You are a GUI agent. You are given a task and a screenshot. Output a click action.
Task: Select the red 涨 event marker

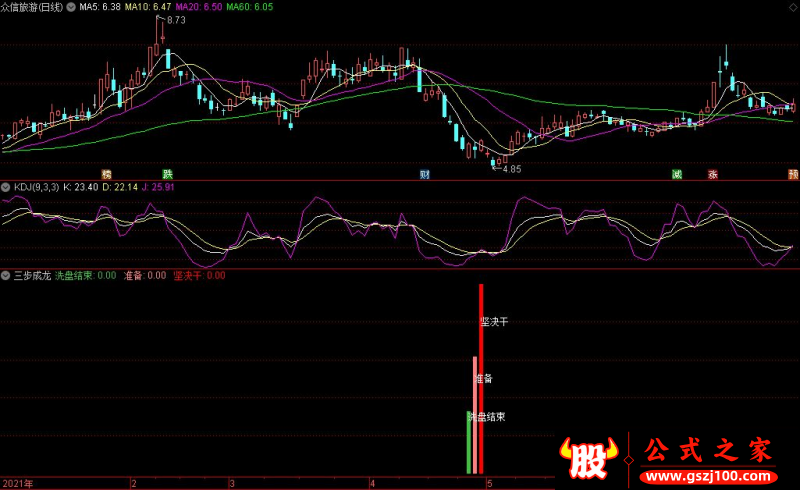click(713, 174)
